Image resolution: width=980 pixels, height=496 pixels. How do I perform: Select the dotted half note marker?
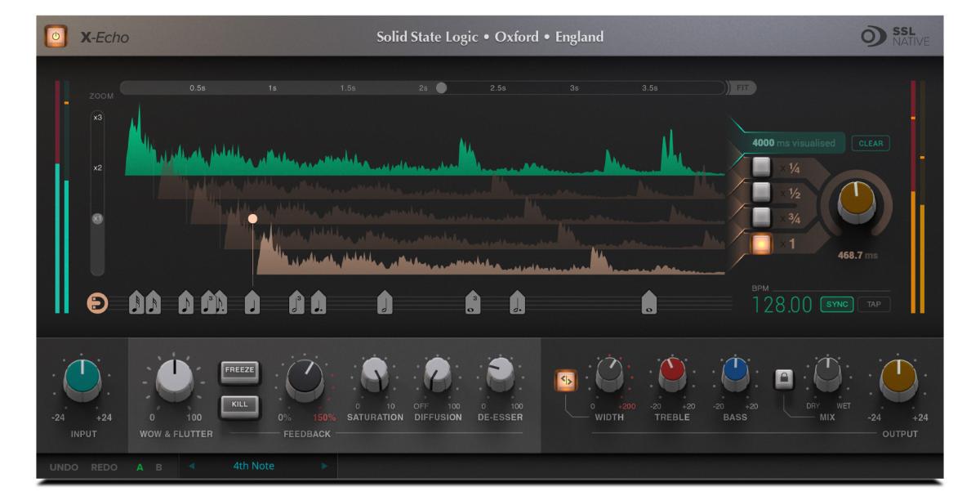tap(517, 303)
